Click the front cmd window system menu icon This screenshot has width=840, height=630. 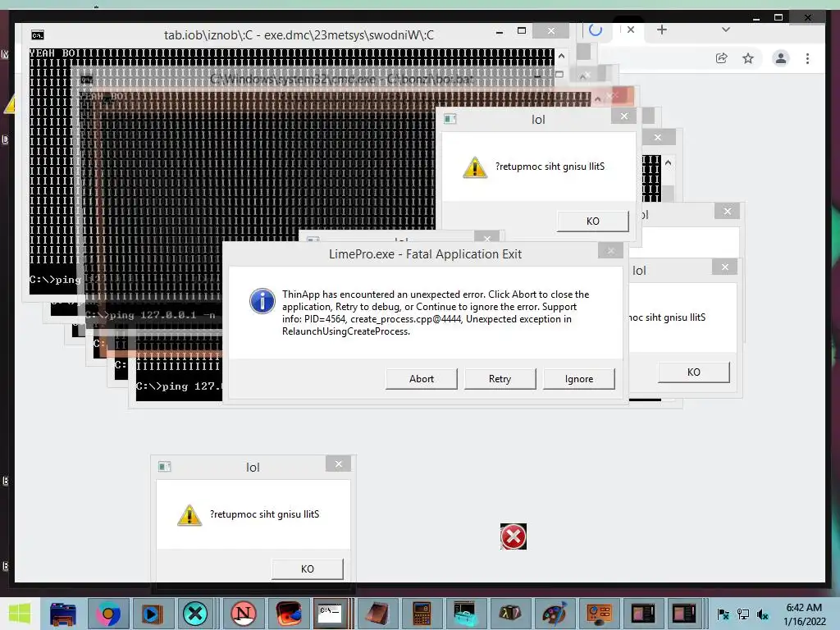click(x=38, y=35)
